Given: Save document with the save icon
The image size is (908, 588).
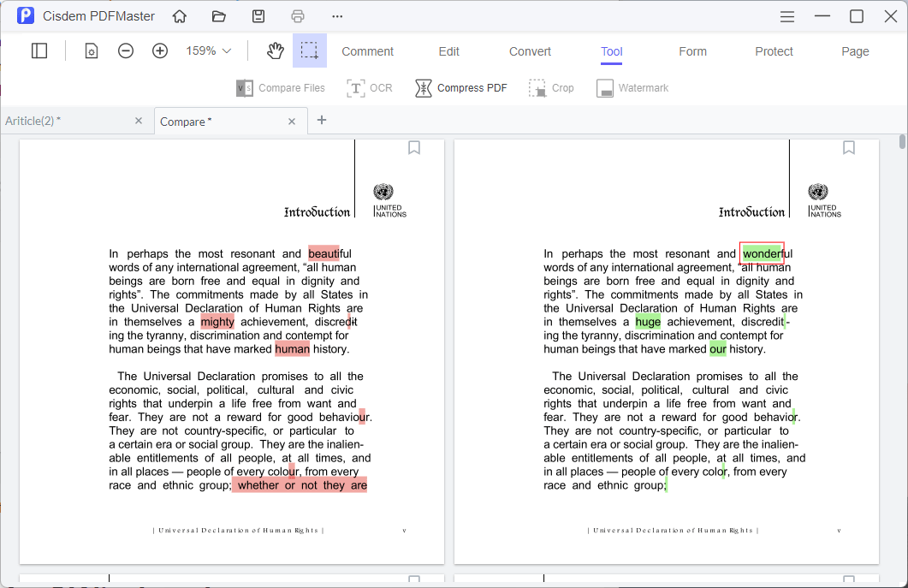Looking at the screenshot, I should coord(258,16).
